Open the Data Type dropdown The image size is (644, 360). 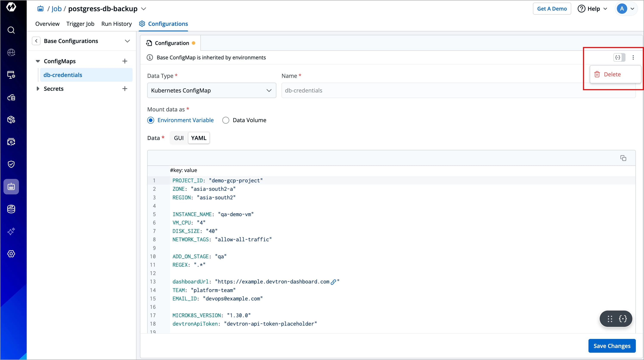tap(212, 91)
